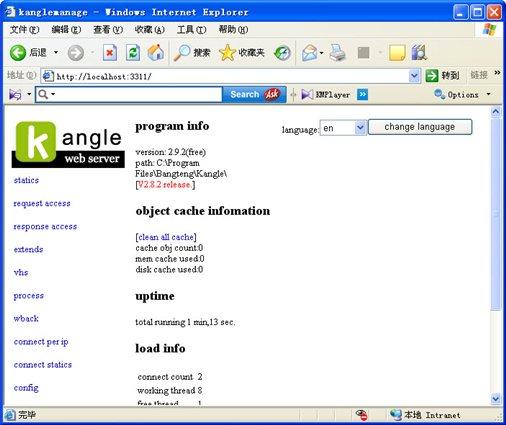
Task: Open the request access link
Action: 42,203
